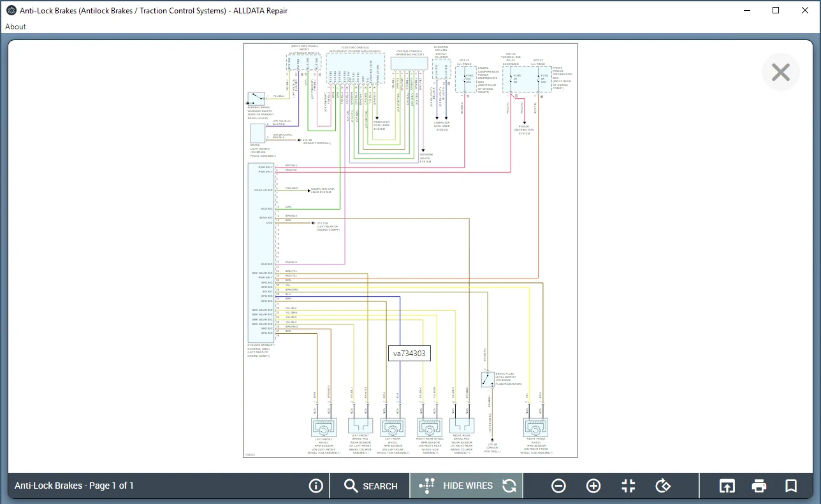Open the diagram in a new window
Image resolution: width=821 pixels, height=504 pixels.
727,486
